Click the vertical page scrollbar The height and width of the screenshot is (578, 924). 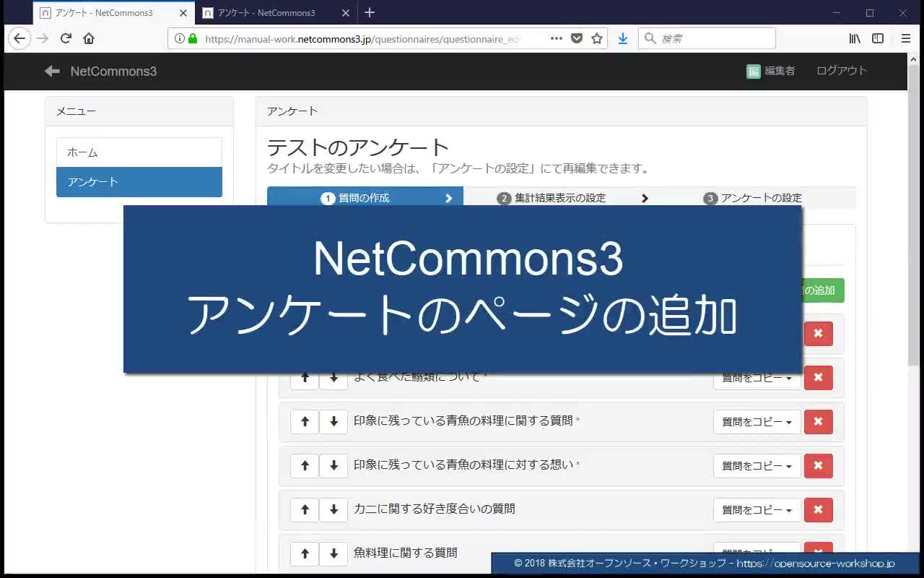point(913,217)
